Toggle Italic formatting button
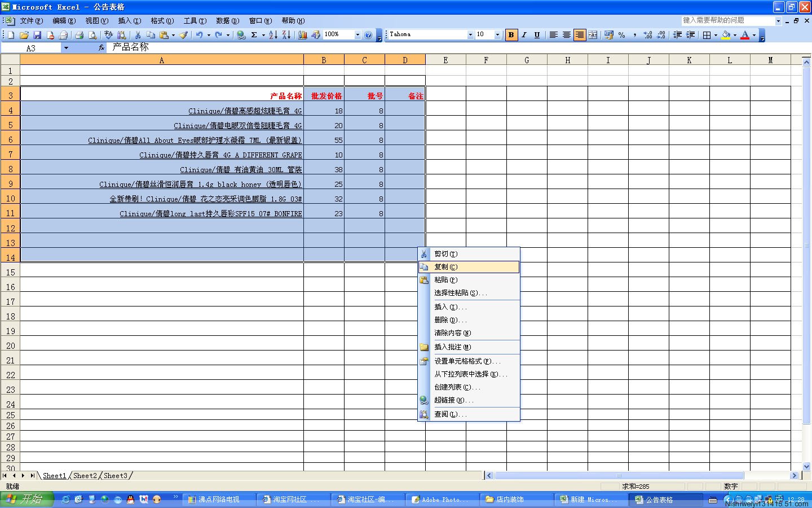This screenshot has width=812, height=508. tap(524, 35)
